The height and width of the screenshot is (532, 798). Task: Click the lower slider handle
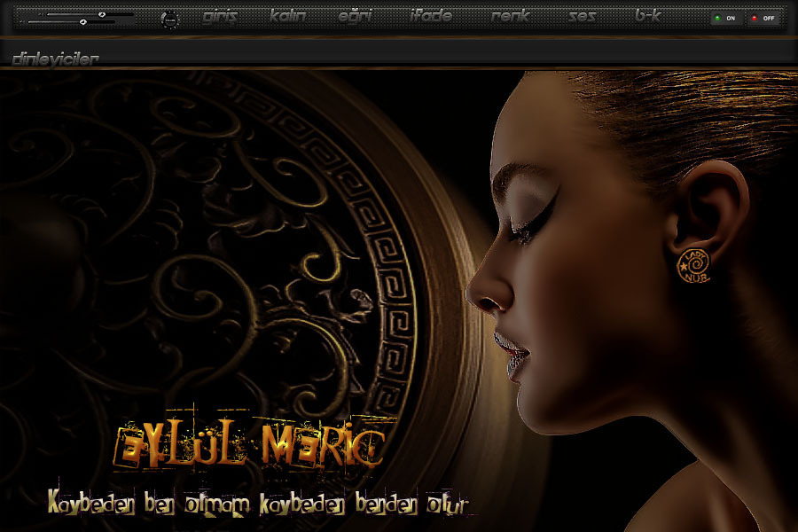tap(82, 21)
